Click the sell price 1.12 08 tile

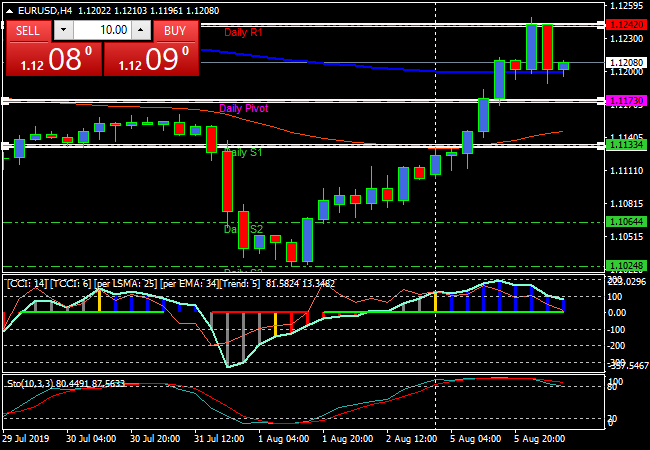pos(54,59)
